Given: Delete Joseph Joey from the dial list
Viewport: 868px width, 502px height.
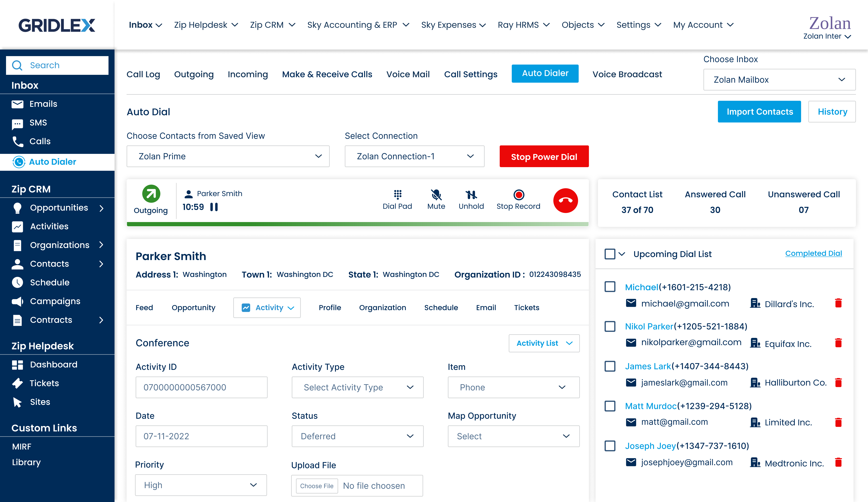Looking at the screenshot, I should (x=838, y=462).
